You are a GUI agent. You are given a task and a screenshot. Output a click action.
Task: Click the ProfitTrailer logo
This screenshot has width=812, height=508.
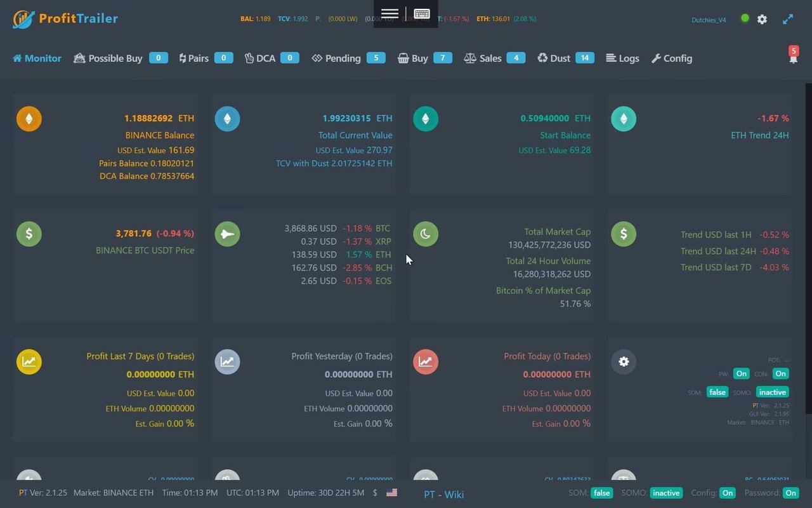coord(65,18)
